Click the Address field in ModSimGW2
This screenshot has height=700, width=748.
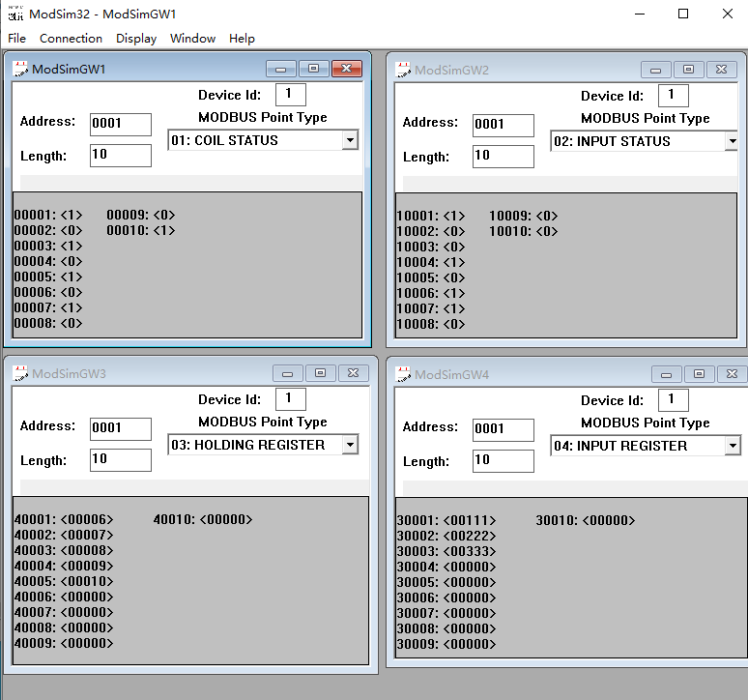[503, 125]
